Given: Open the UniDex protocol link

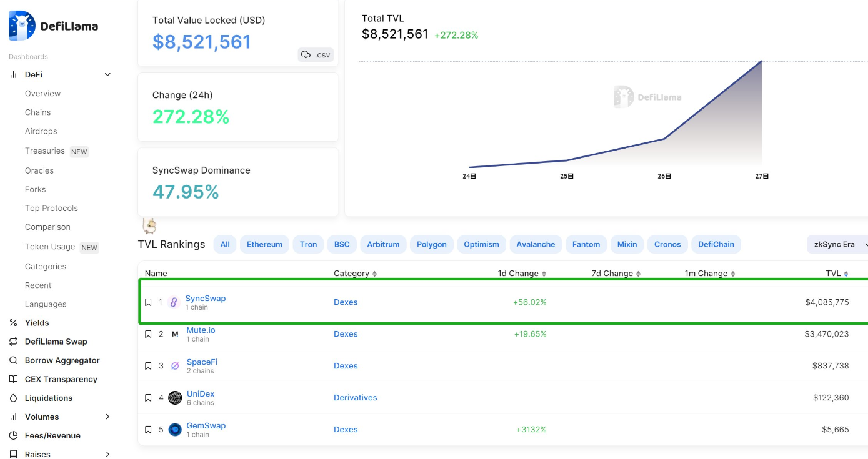Looking at the screenshot, I should 201,393.
